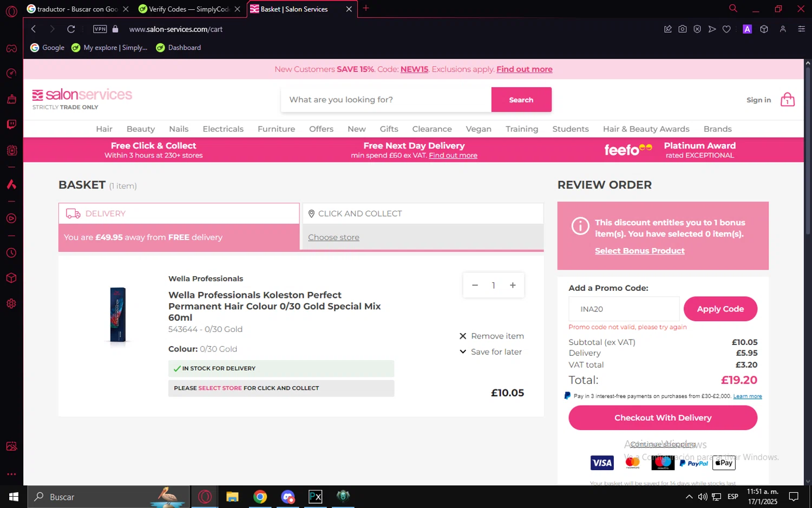Image resolution: width=812 pixels, height=508 pixels.
Task: Click the info icon in bonus notice
Action: (x=580, y=226)
